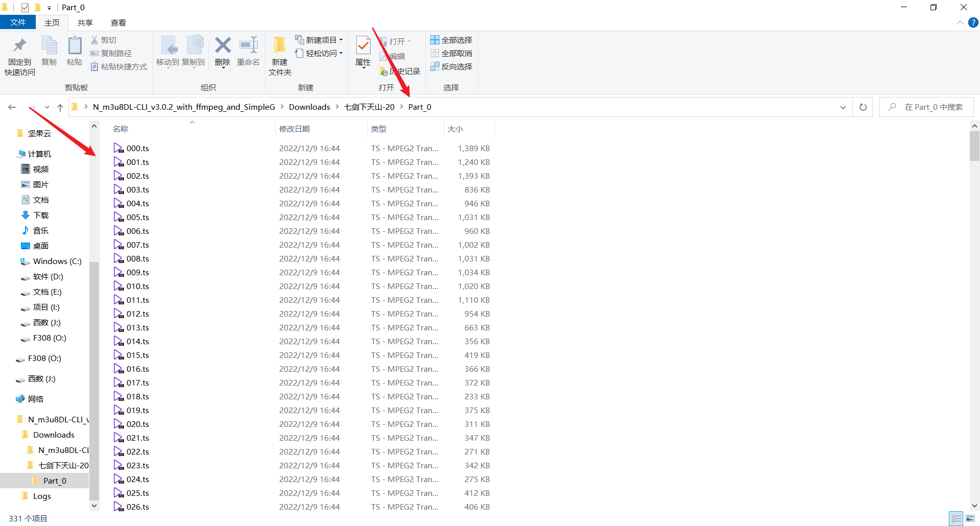The width and height of the screenshot is (980, 526).
Task: Open the 新建项目 (New item) dropdown
Action: [x=319, y=40]
